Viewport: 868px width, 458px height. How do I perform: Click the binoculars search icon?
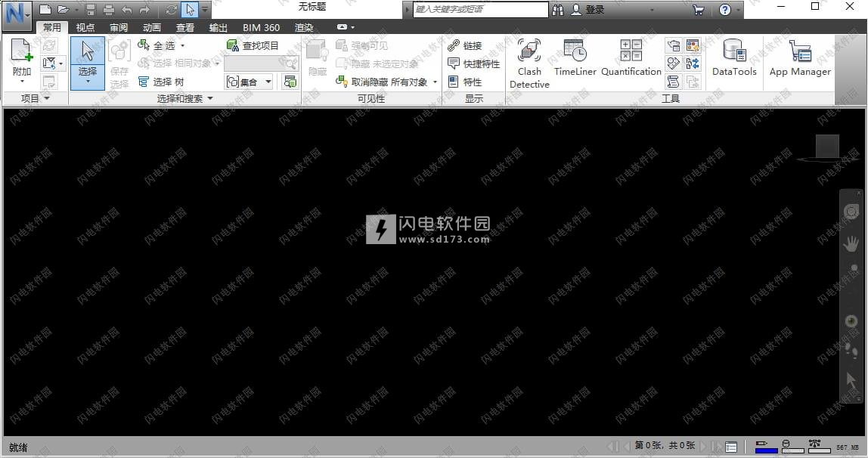(x=558, y=9)
